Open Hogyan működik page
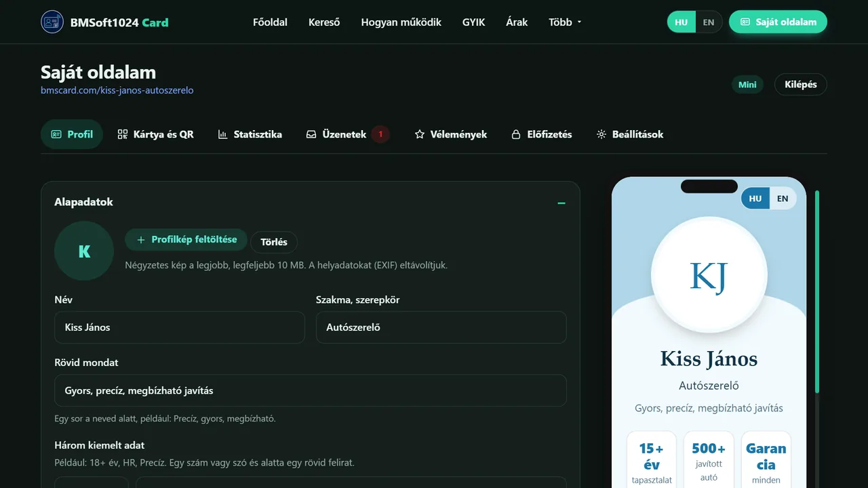The height and width of the screenshot is (488, 868). pos(401,22)
